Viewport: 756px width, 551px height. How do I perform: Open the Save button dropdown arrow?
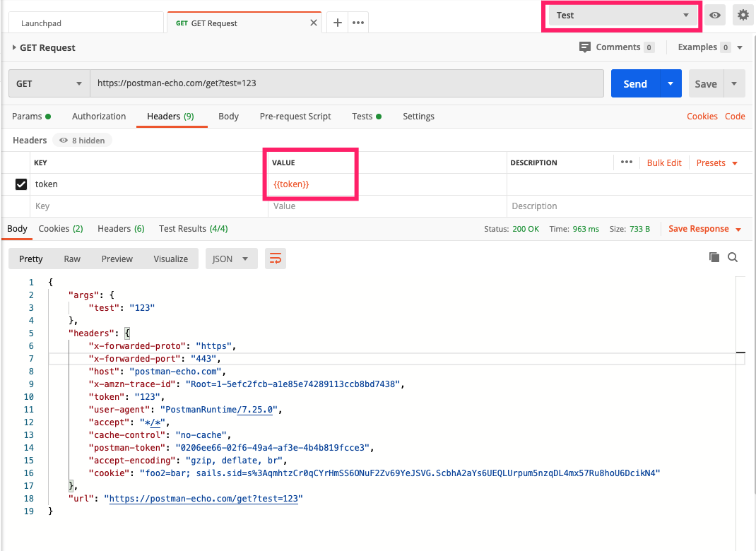pyautogui.click(x=734, y=84)
